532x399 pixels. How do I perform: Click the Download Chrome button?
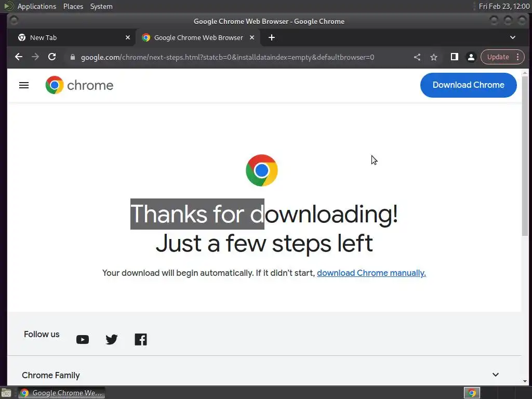coord(468,85)
